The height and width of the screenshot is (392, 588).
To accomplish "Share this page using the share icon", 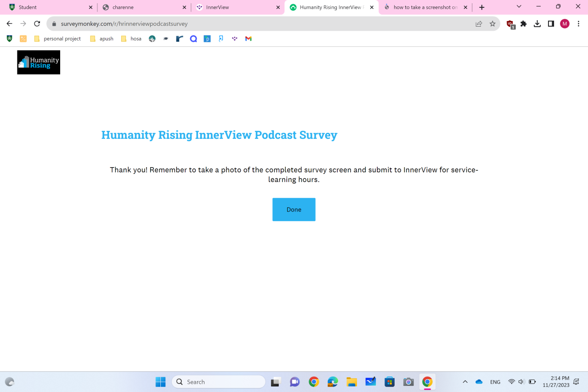I will click(479, 24).
